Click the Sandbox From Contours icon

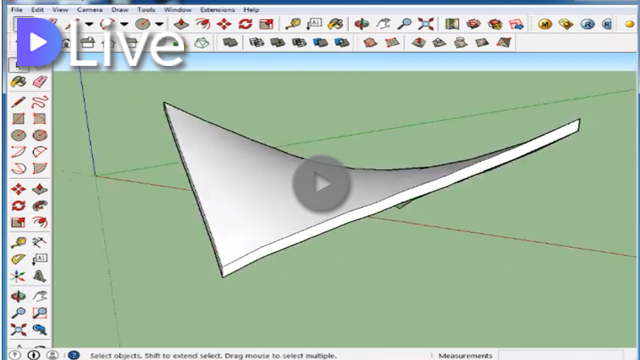coord(370,42)
